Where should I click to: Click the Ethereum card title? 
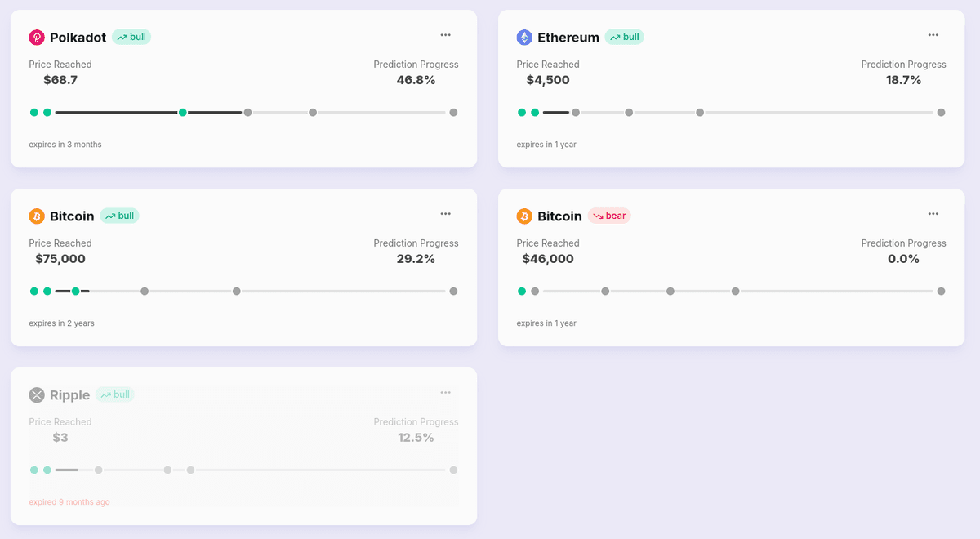click(568, 38)
